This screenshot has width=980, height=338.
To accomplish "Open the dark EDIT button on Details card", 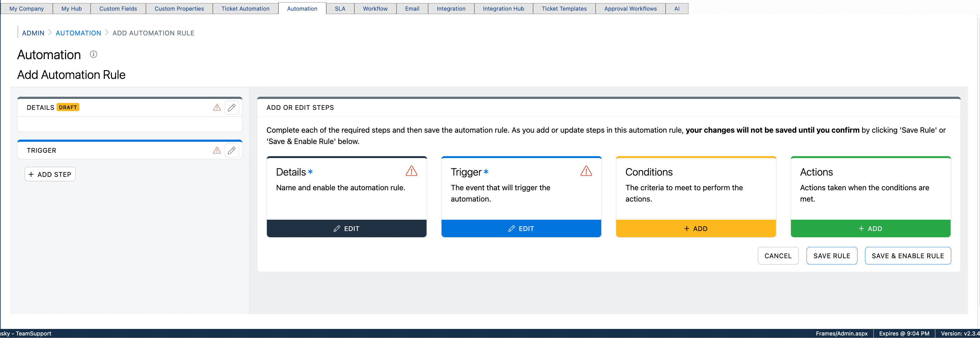I will pos(347,228).
